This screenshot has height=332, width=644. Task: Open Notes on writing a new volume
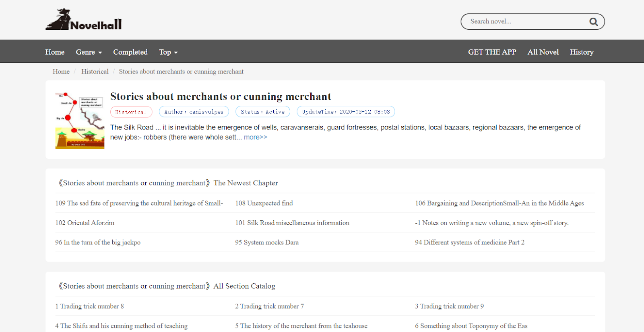tap(492, 223)
